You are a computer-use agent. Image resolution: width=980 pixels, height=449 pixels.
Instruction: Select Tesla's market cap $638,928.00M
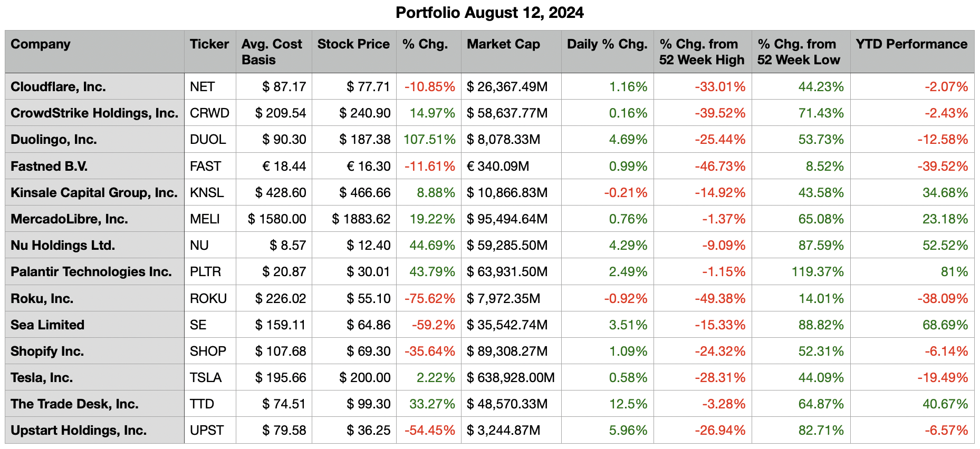click(x=511, y=378)
